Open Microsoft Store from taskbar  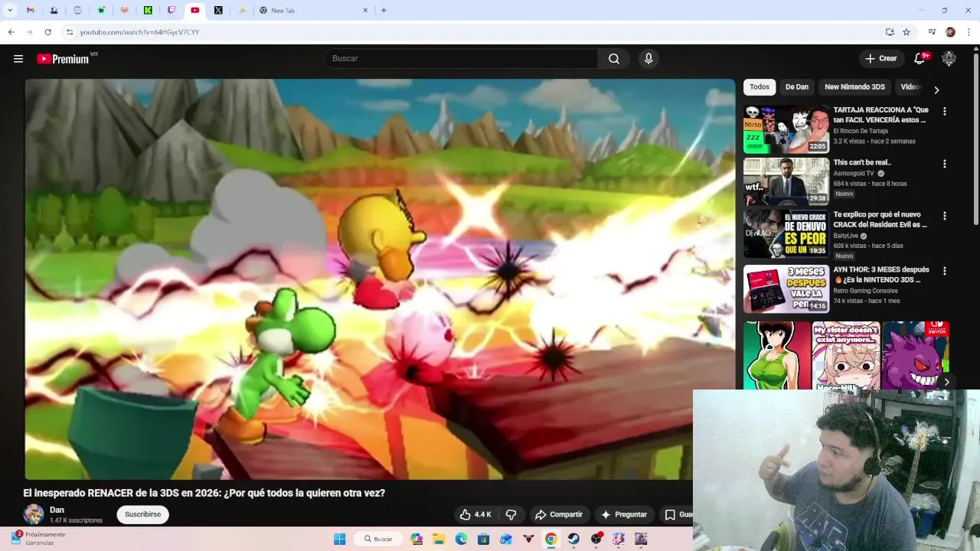(483, 539)
